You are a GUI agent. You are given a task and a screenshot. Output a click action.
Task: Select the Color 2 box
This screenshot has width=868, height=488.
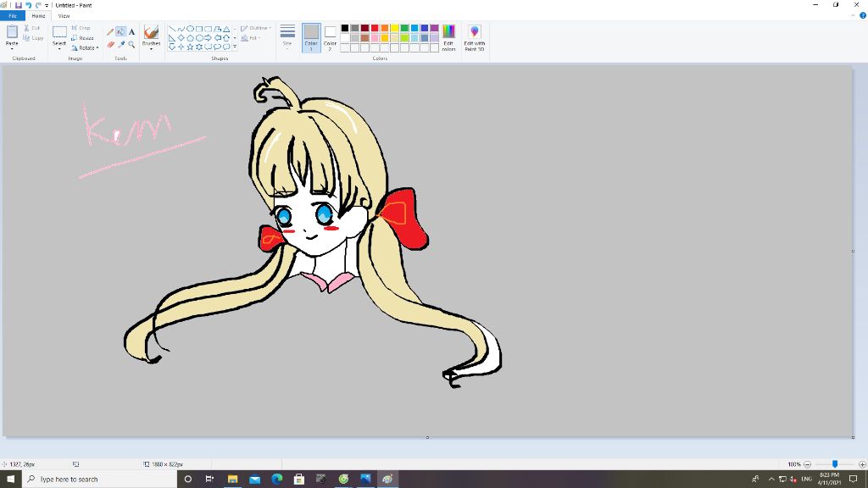[330, 37]
